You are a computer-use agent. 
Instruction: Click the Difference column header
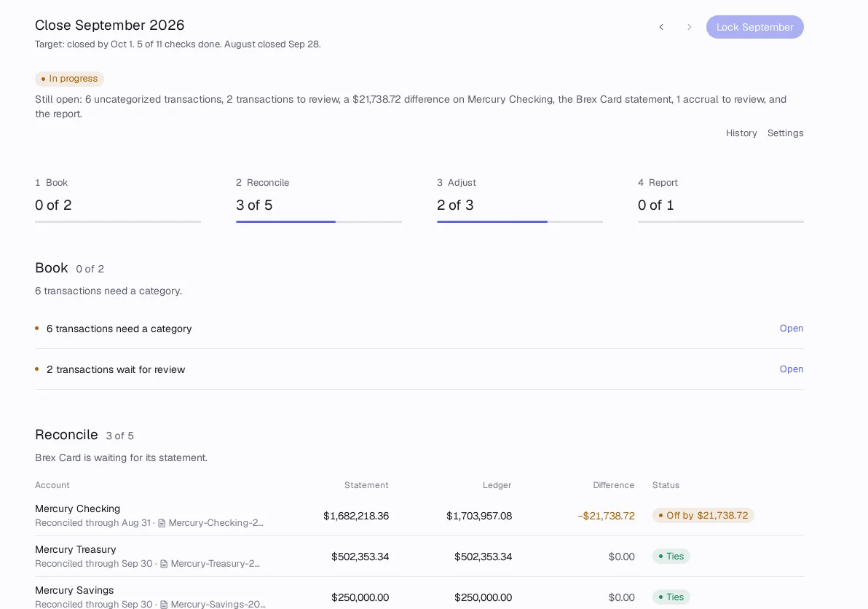click(x=613, y=485)
